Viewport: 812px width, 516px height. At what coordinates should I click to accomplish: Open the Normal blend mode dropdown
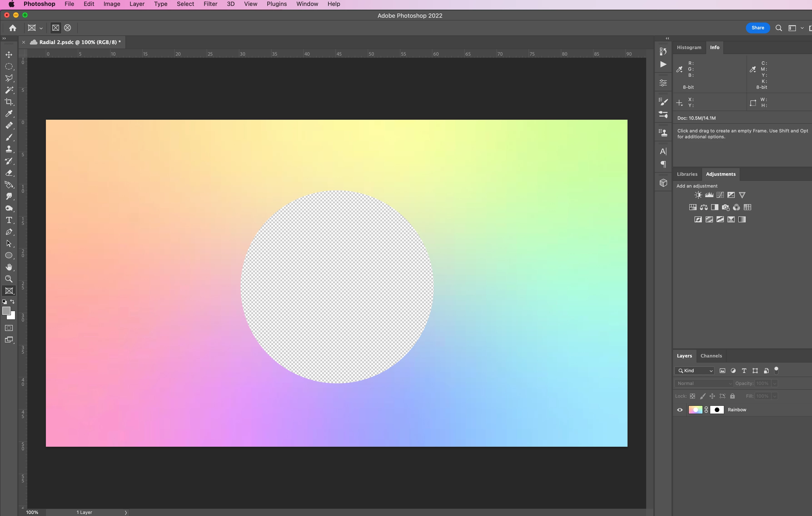point(704,384)
